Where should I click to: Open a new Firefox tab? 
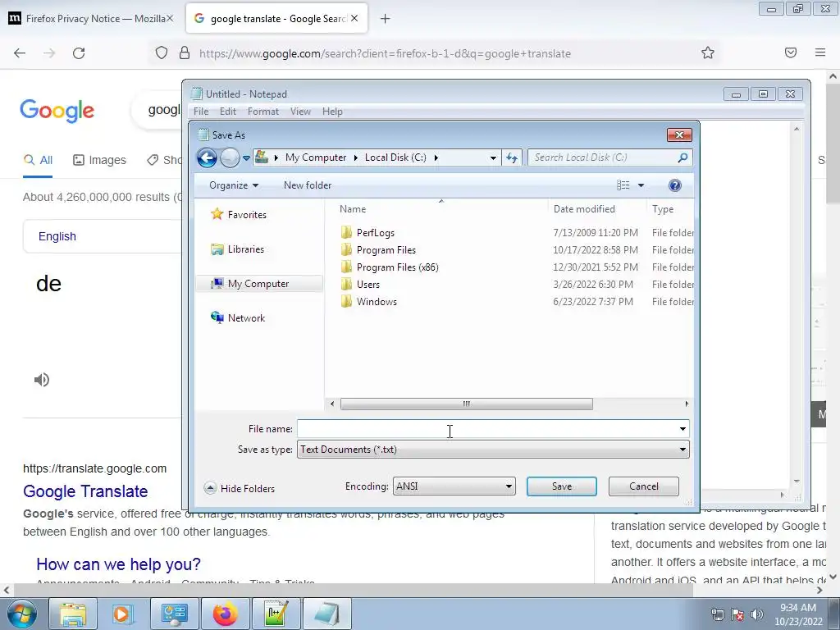[x=386, y=19]
